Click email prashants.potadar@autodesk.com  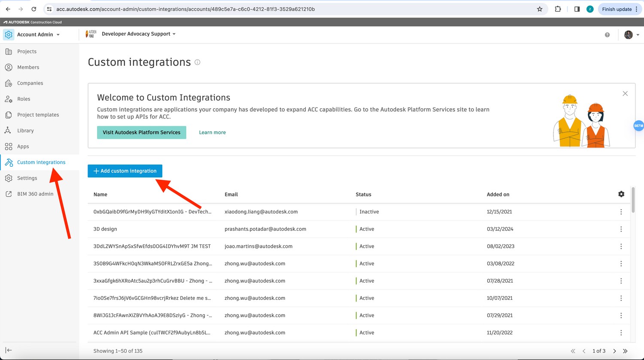click(265, 229)
